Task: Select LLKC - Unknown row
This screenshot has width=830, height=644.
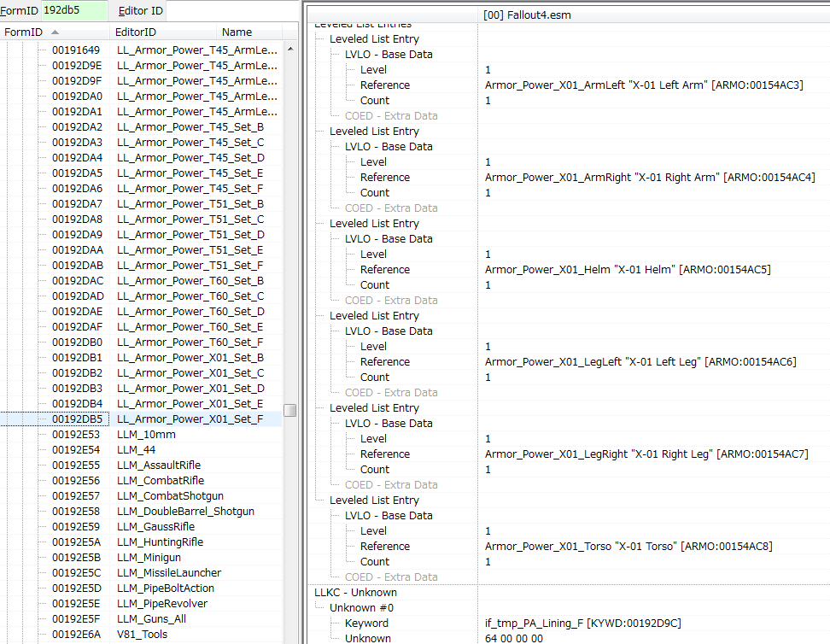Action: (x=356, y=592)
